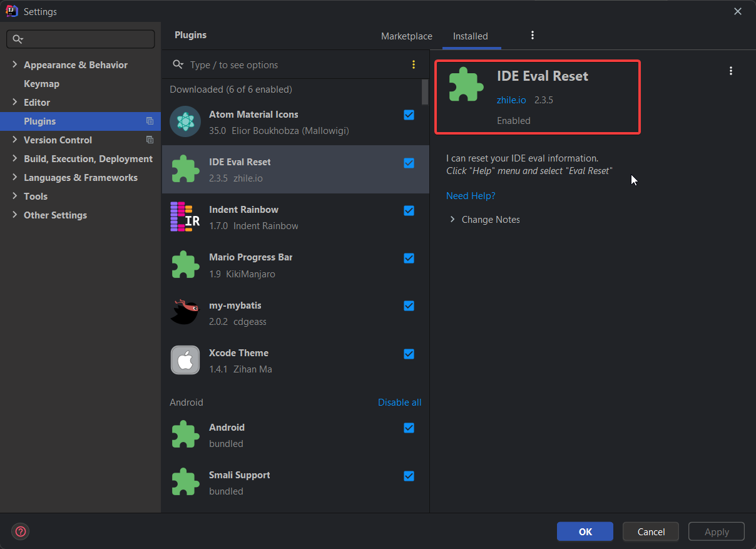The image size is (756, 549).
Task: Click the Smali Support plugin icon
Action: click(x=185, y=482)
